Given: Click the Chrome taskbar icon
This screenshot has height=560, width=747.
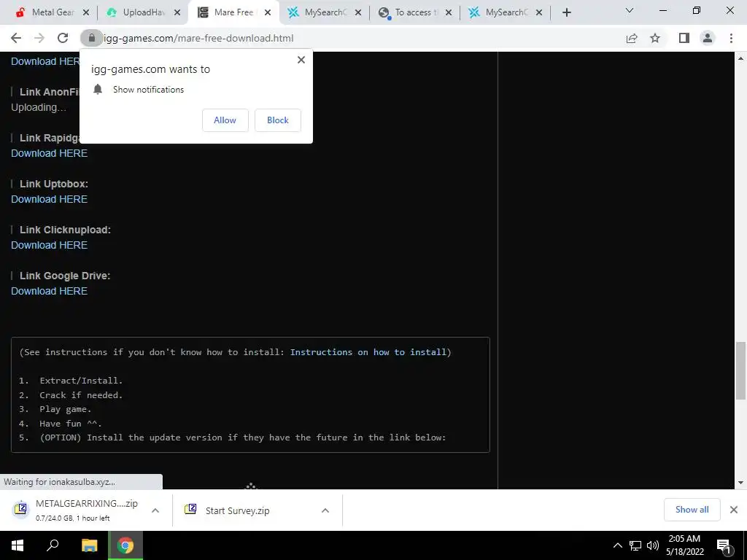Looking at the screenshot, I should point(125,545).
